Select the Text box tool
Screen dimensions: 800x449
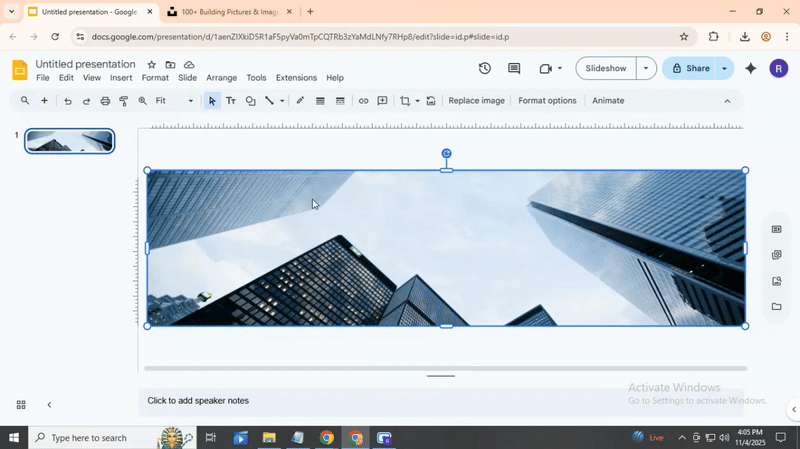coord(231,101)
